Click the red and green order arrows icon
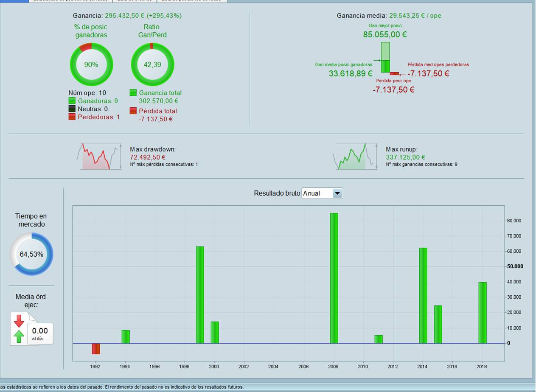The height and width of the screenshot is (392, 536). point(19,329)
